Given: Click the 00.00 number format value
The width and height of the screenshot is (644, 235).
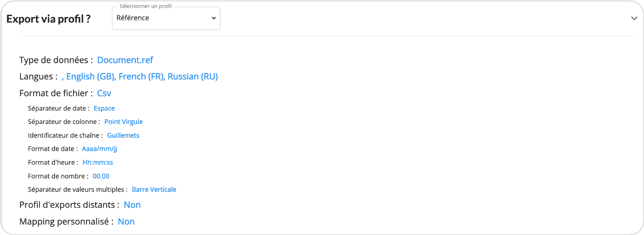Looking at the screenshot, I should (x=101, y=176).
